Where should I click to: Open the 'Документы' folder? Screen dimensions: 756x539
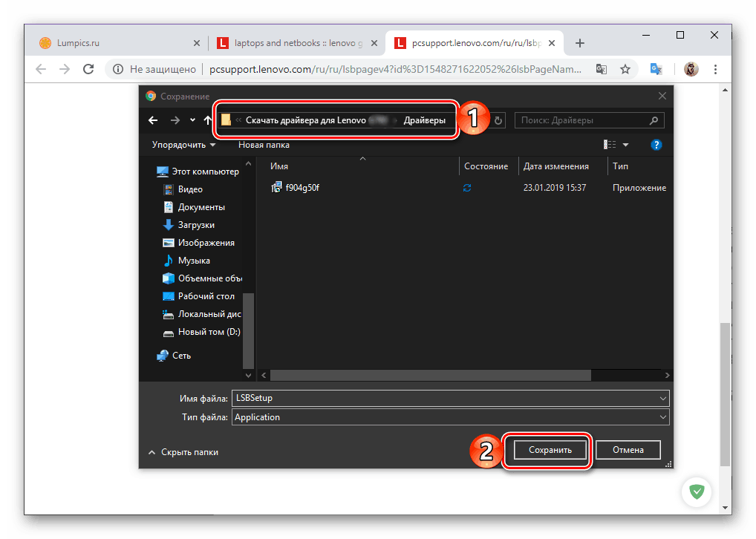coord(195,207)
